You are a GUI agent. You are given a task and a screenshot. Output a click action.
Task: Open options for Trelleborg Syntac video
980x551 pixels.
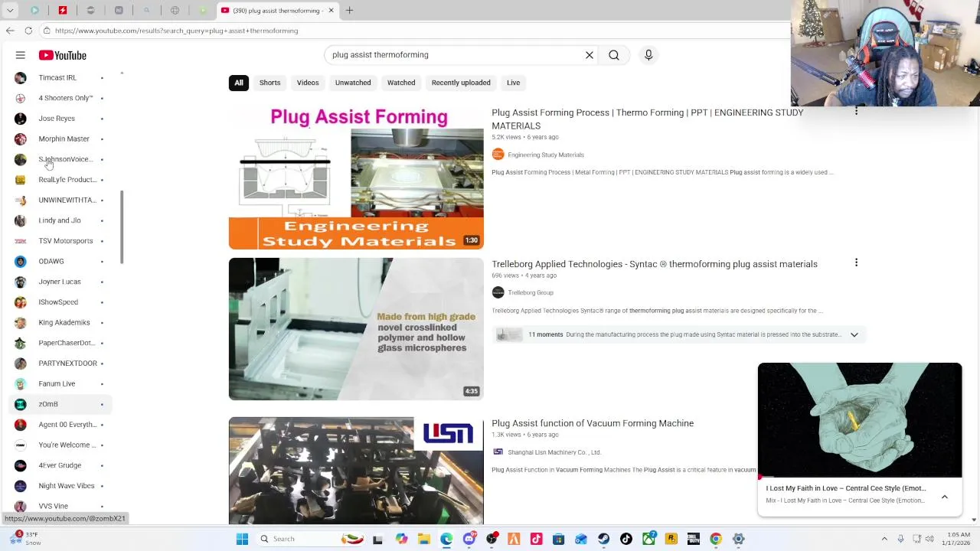click(856, 263)
